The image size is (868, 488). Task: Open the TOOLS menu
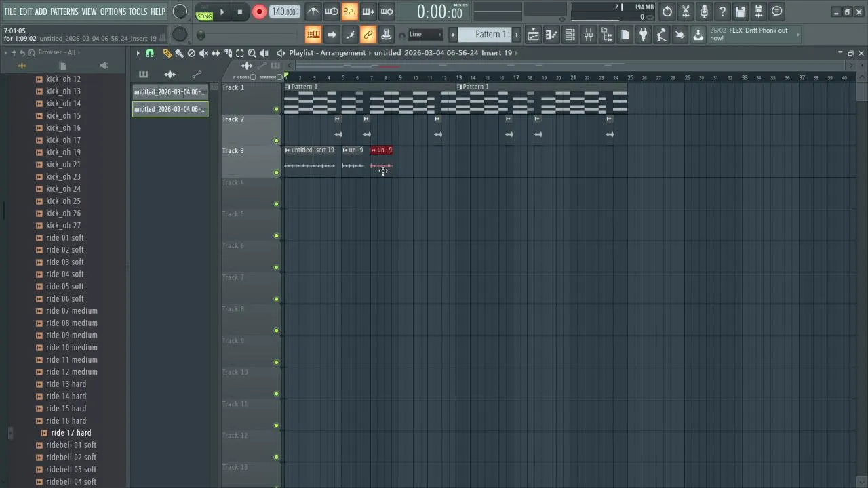[x=138, y=12]
